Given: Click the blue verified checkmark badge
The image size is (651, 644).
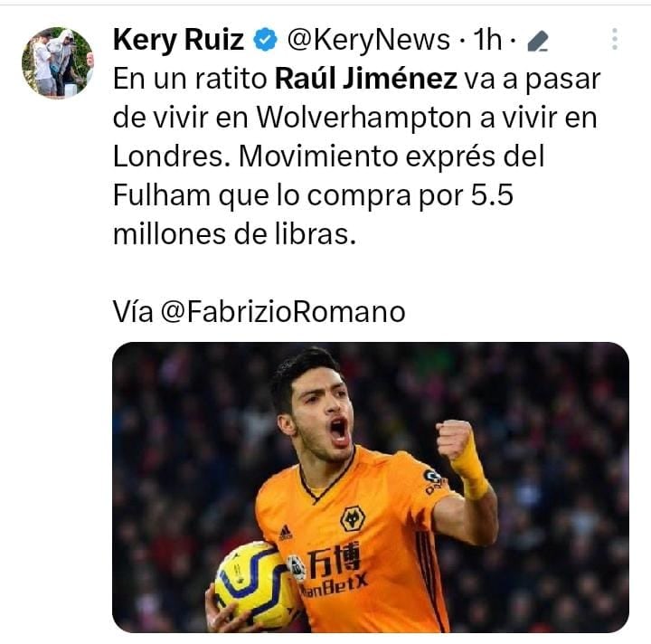Looking at the screenshot, I should (x=265, y=40).
